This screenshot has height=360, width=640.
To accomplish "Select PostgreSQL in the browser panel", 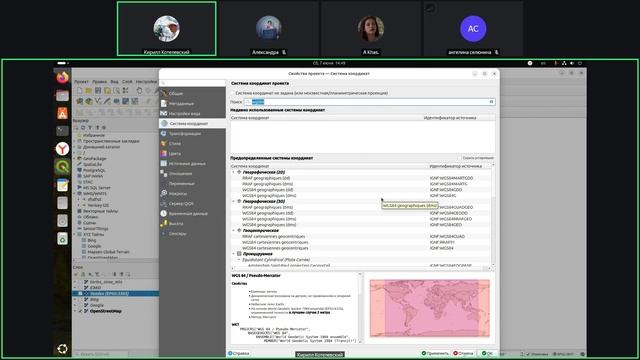I will [94, 170].
